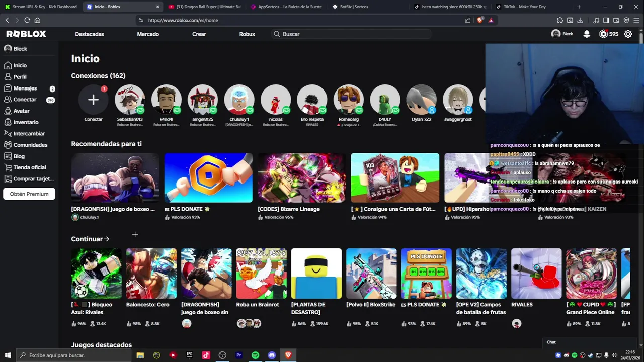
Task: Open PLS DONATE recommended game thumbnail
Action: (208, 177)
